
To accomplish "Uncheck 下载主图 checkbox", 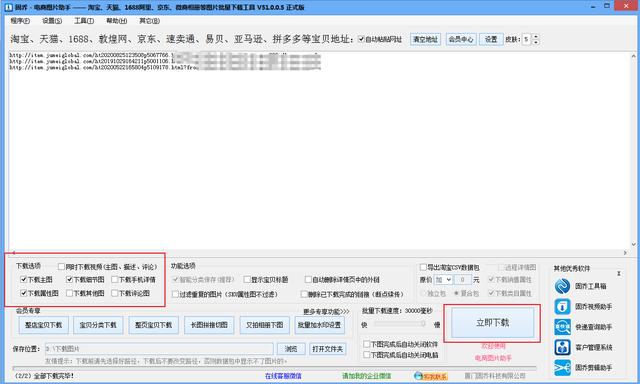I will click(24, 280).
